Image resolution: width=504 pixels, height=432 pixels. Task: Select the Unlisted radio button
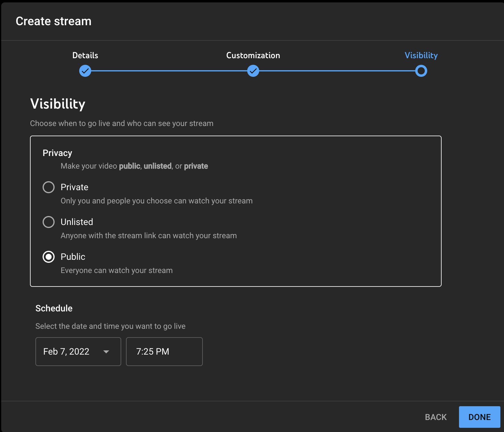pos(49,222)
